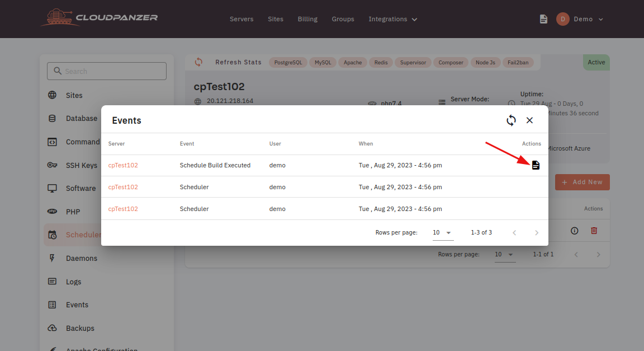Click the Backups cloud icon in the sidebar
Image resolution: width=644 pixels, height=351 pixels.
coord(52,328)
